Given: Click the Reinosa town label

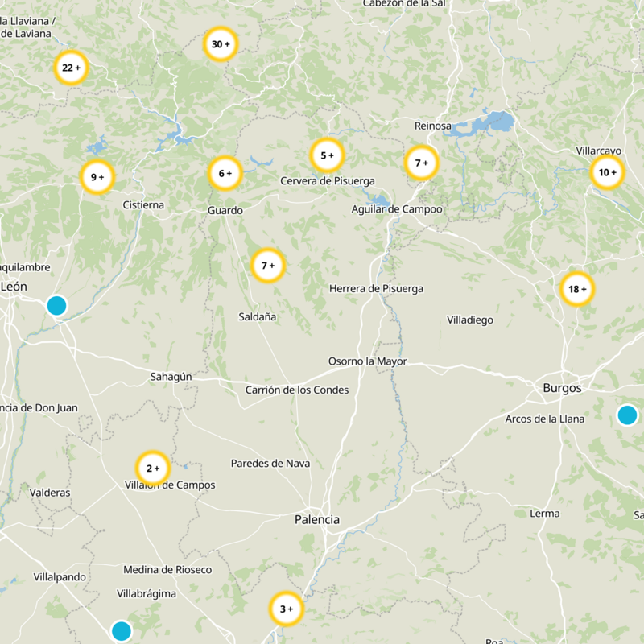Looking at the screenshot, I should click(433, 126).
